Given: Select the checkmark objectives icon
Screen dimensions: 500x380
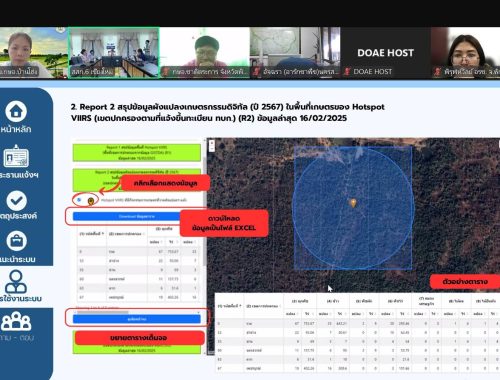Looking at the screenshot, I should [16, 201].
